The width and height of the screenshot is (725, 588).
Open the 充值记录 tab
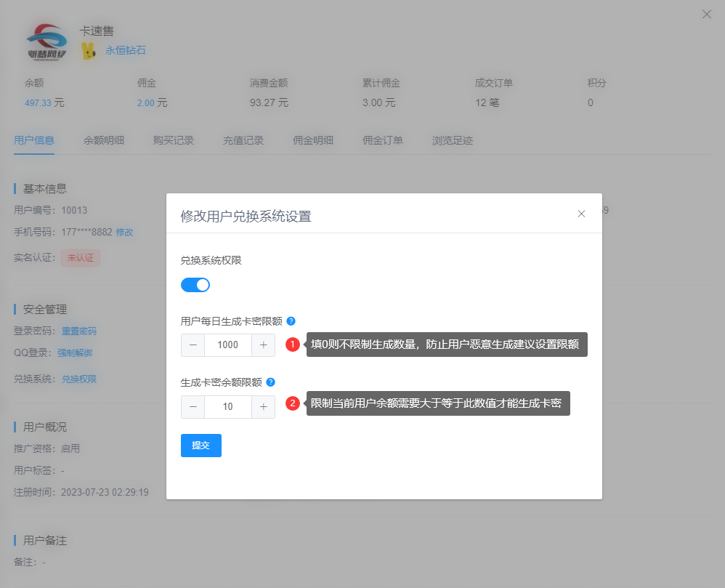[243, 140]
